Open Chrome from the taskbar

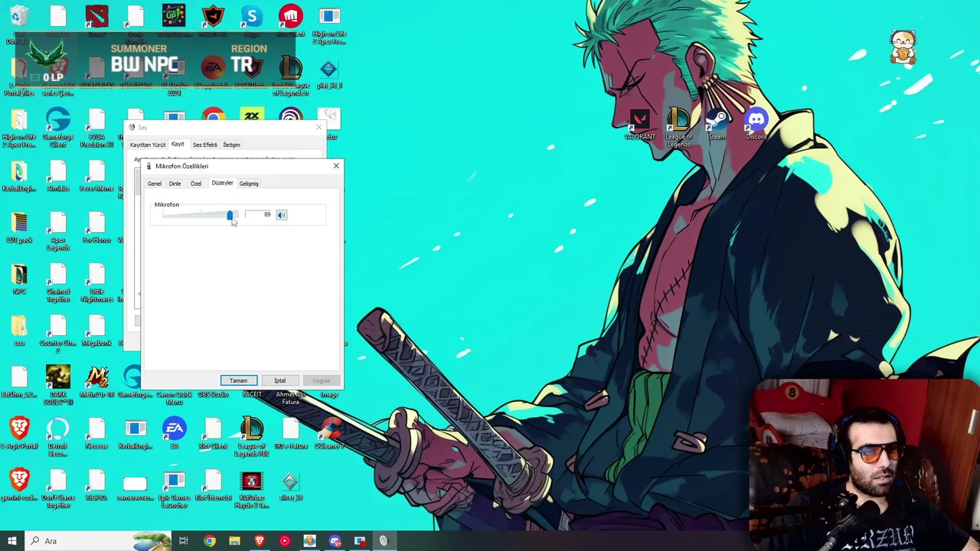tap(209, 541)
